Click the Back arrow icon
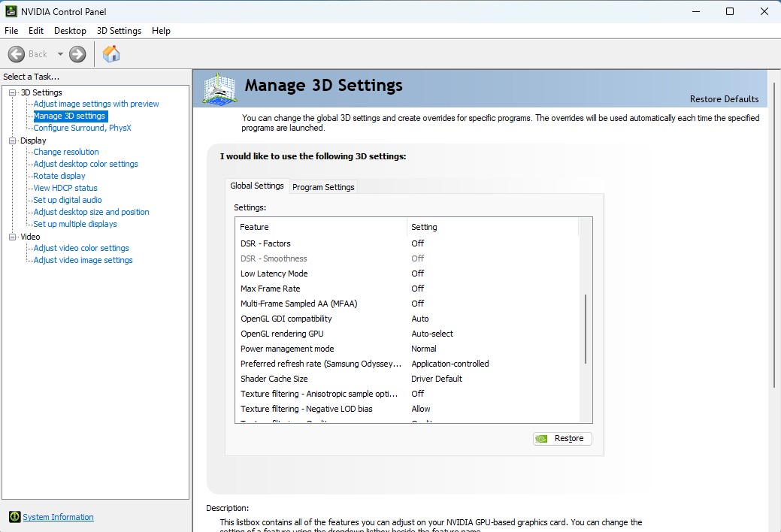This screenshot has width=781, height=532. pyautogui.click(x=17, y=54)
